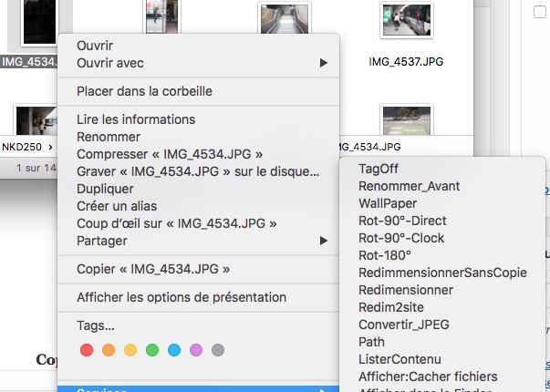Apply the purple tag color
This screenshot has width=550, height=392.
tap(196, 350)
